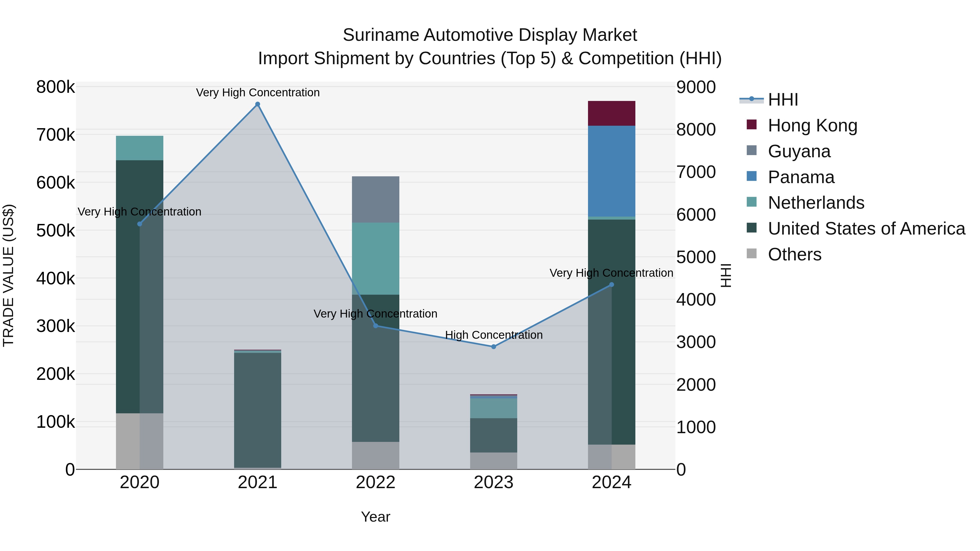Click the 2023 x-axis label
The height and width of the screenshot is (551, 980).
coord(494,482)
